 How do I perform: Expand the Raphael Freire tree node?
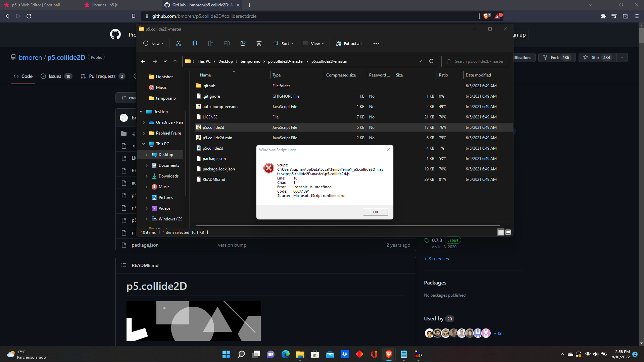pos(144,133)
